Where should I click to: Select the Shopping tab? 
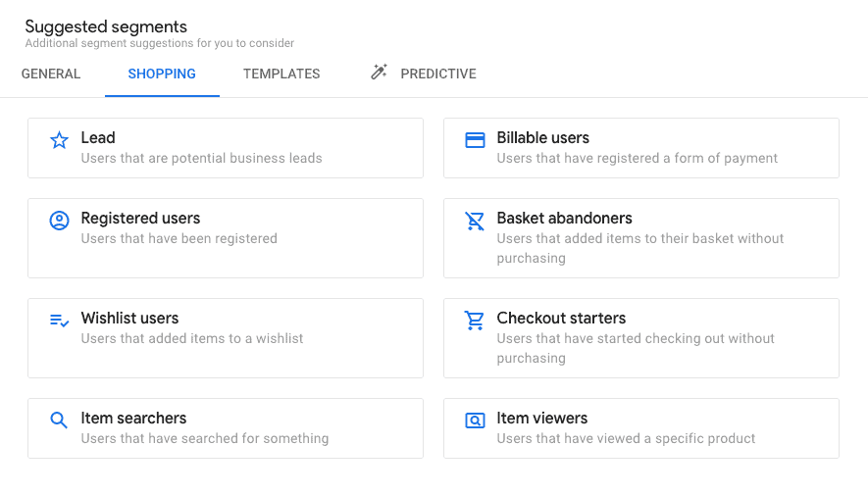162,74
